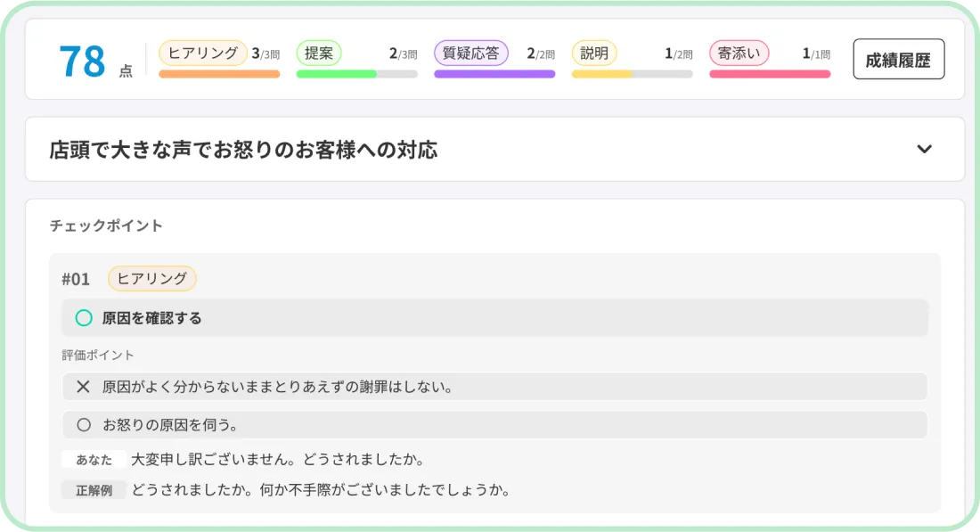This screenshot has height=532, width=980.
Task: Select the 質疑応答 category badge
Action: [x=470, y=53]
